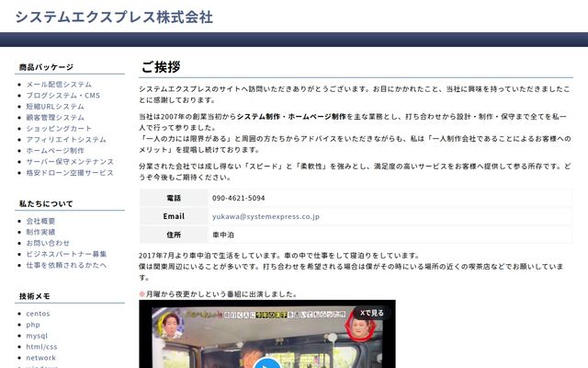This screenshot has height=368, width=588.
Task: Open メール配信システム link
Action: [59, 85]
